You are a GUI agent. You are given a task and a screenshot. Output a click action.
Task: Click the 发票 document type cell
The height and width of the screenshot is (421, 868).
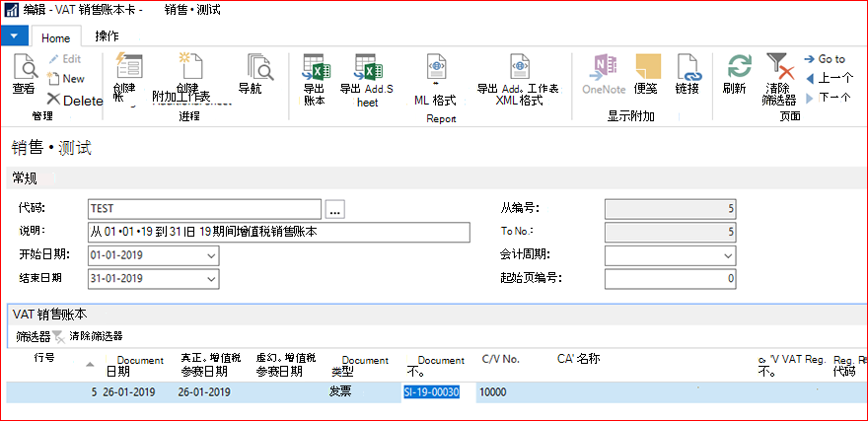click(341, 392)
